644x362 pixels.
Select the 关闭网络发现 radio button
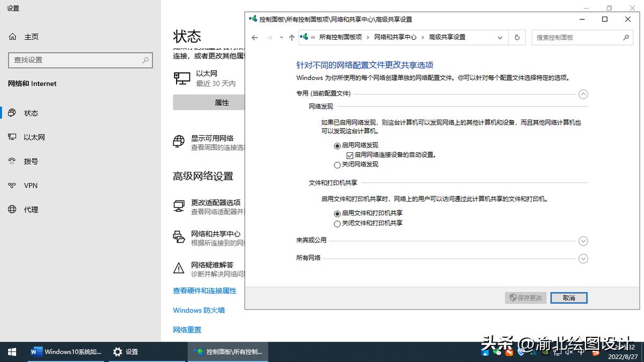click(337, 164)
